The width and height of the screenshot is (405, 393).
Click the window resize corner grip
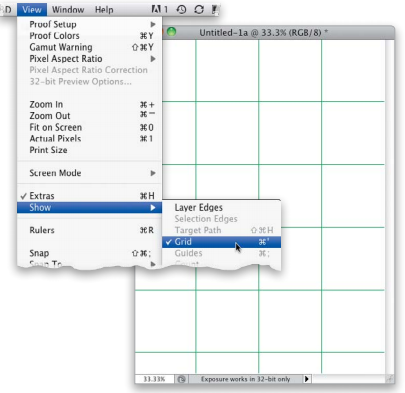coord(389,379)
